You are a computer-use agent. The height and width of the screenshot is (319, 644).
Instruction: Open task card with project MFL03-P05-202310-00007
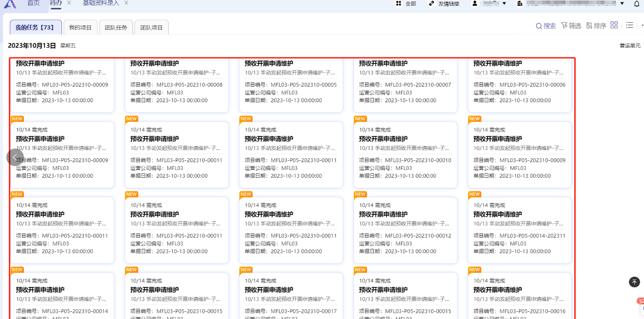[x=406, y=85]
